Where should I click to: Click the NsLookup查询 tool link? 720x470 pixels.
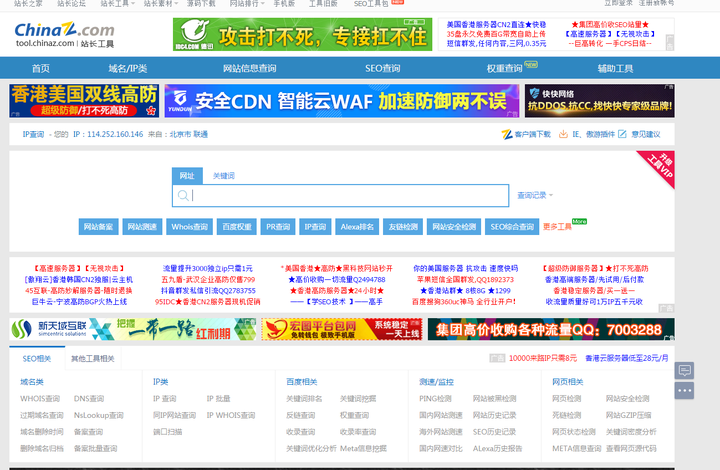pyautogui.click(x=99, y=415)
